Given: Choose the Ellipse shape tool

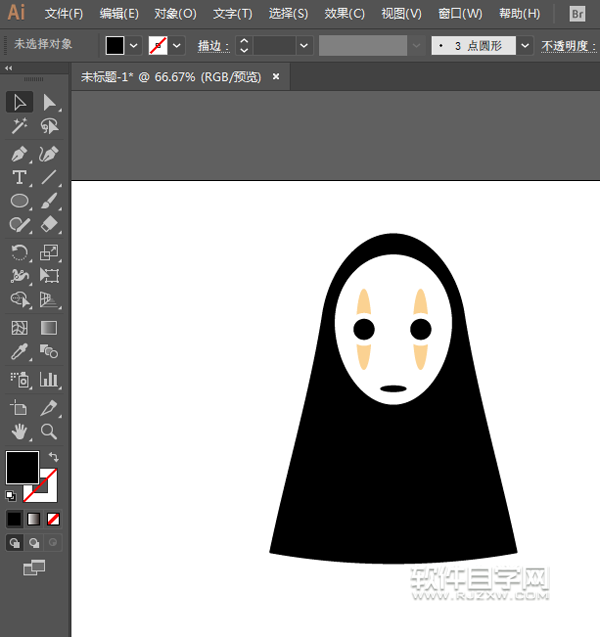Looking at the screenshot, I should pyautogui.click(x=19, y=202).
